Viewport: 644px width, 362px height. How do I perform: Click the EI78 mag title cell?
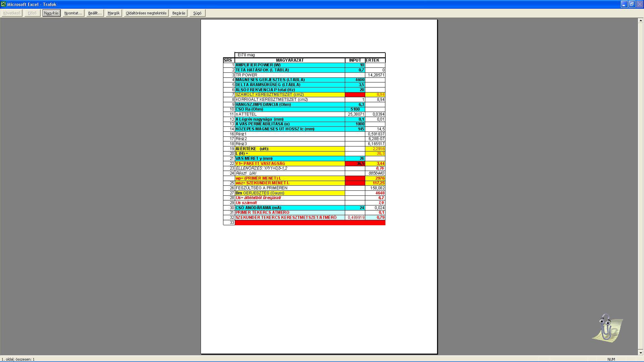[x=310, y=55]
